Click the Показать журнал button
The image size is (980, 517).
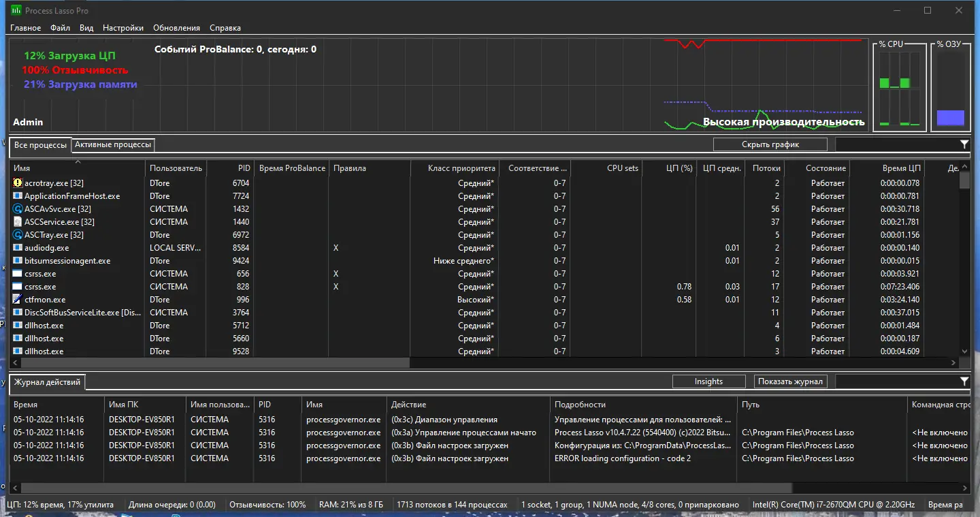(x=790, y=381)
